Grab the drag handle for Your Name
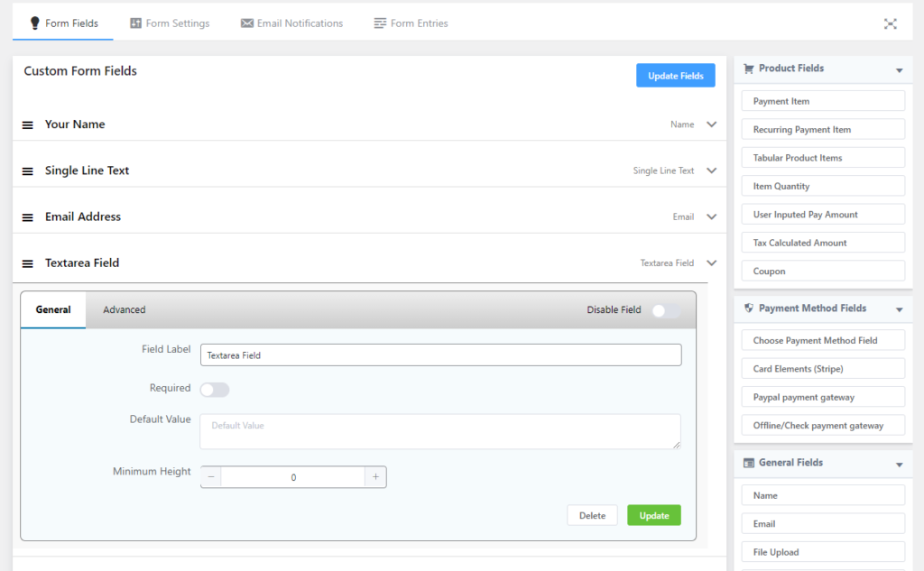Viewport: 924px width, 571px height. click(28, 124)
